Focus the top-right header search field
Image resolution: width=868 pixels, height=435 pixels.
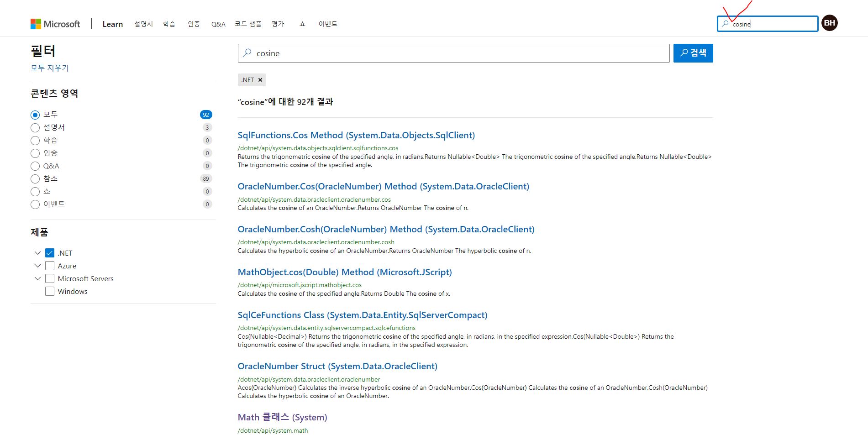coord(768,24)
